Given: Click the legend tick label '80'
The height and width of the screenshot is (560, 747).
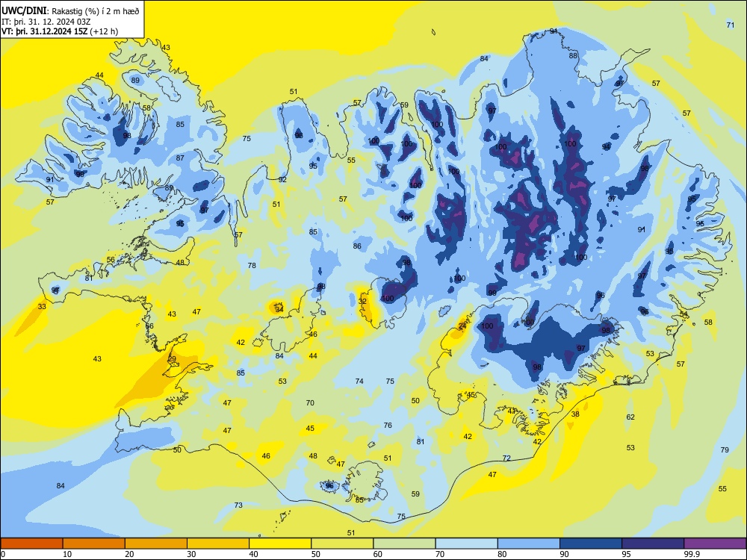Looking at the screenshot, I should [x=502, y=554].
